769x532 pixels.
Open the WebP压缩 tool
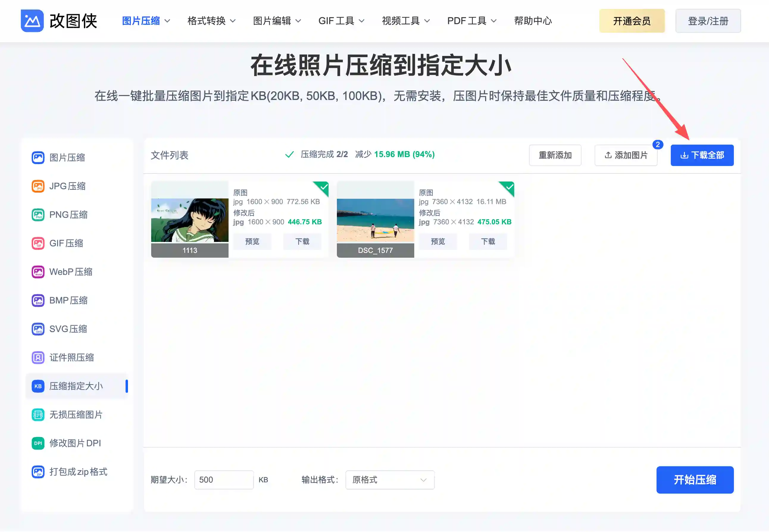pos(71,272)
